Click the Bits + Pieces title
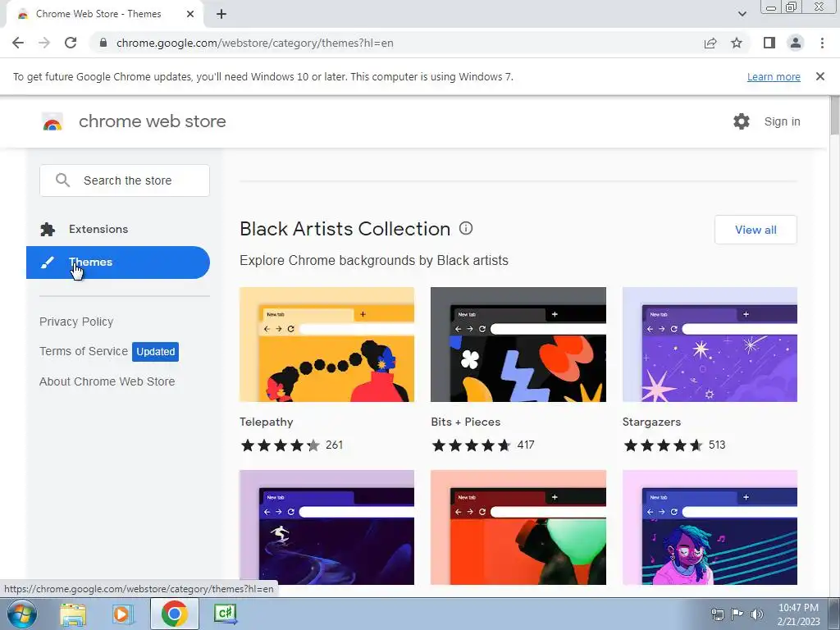 [x=466, y=422]
